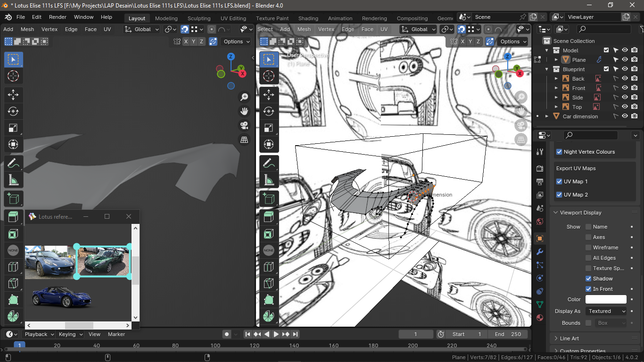Click the zoom magnifier gizmo in left viewport

point(244,97)
